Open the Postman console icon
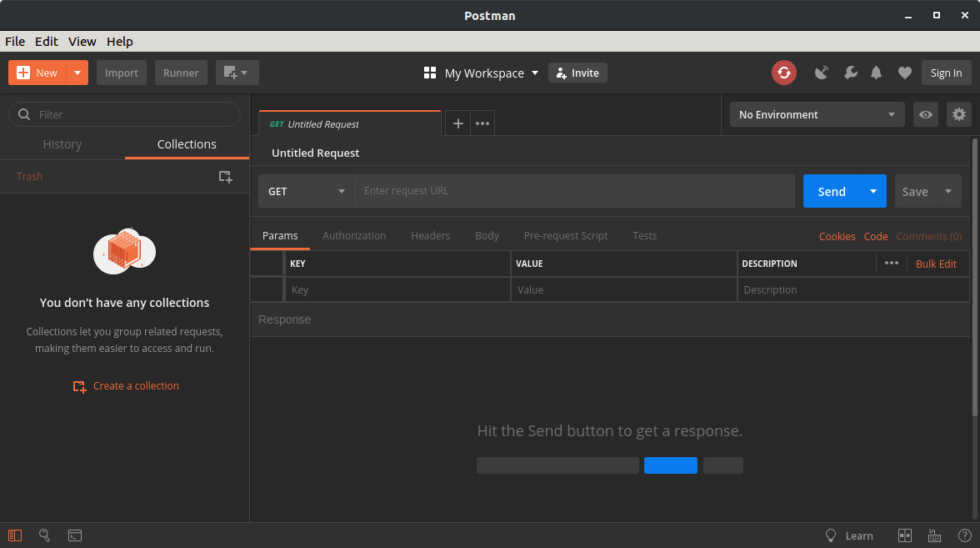 [75, 535]
